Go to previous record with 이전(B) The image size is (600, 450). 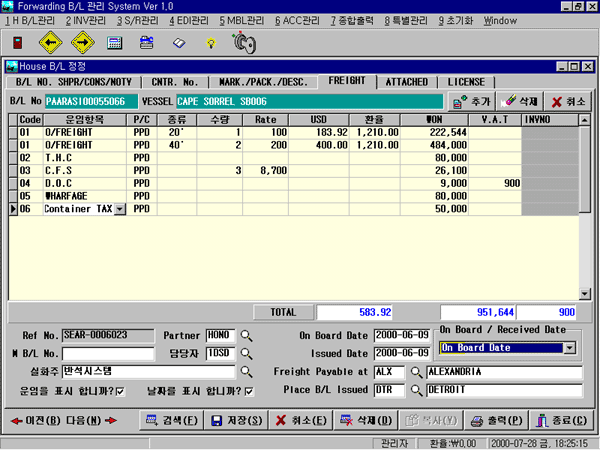(36, 421)
